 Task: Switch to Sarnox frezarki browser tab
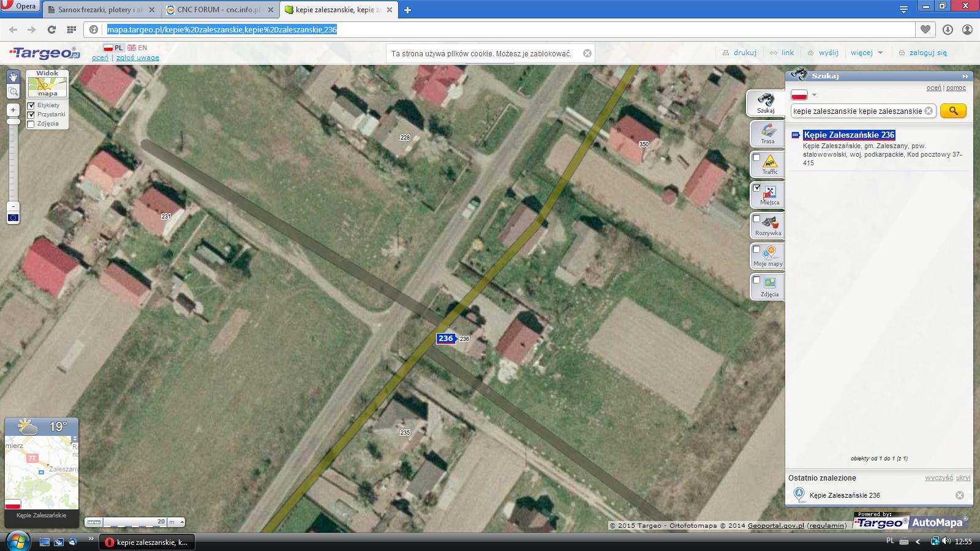[101, 10]
